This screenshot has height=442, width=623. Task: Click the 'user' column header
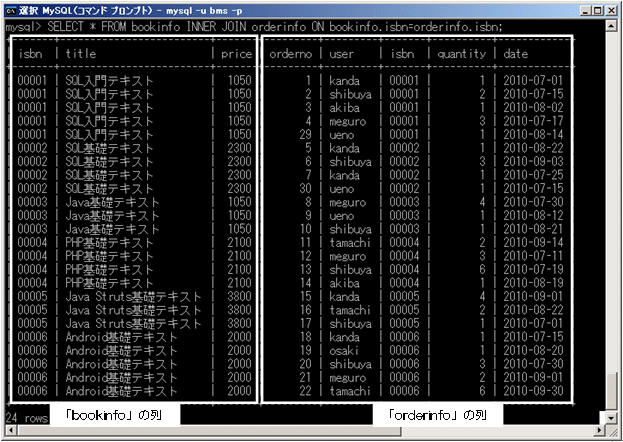(341, 54)
